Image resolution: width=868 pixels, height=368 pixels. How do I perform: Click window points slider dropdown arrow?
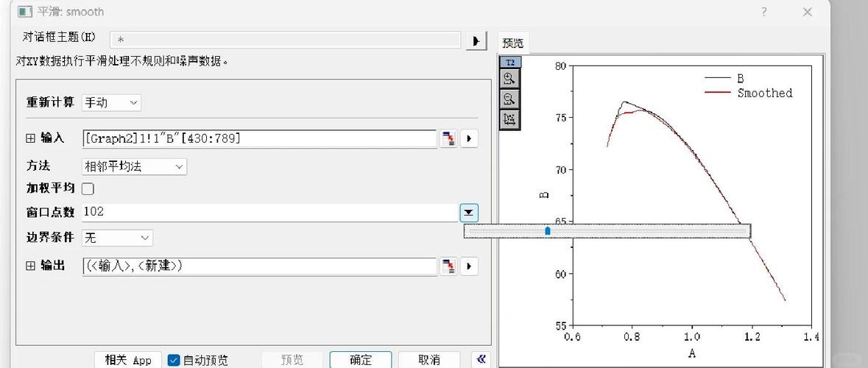[x=469, y=213]
